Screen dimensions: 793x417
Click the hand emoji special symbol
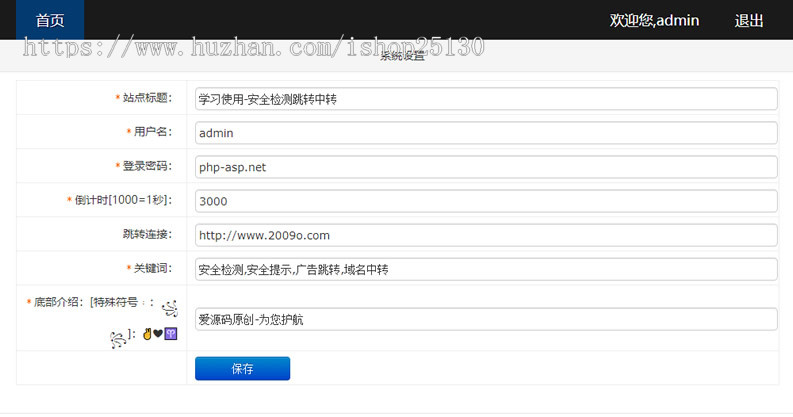point(147,334)
